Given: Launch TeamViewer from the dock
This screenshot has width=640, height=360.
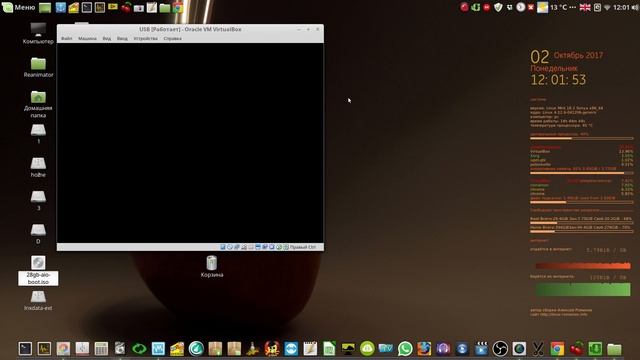Looking at the screenshot, I should 291,349.
